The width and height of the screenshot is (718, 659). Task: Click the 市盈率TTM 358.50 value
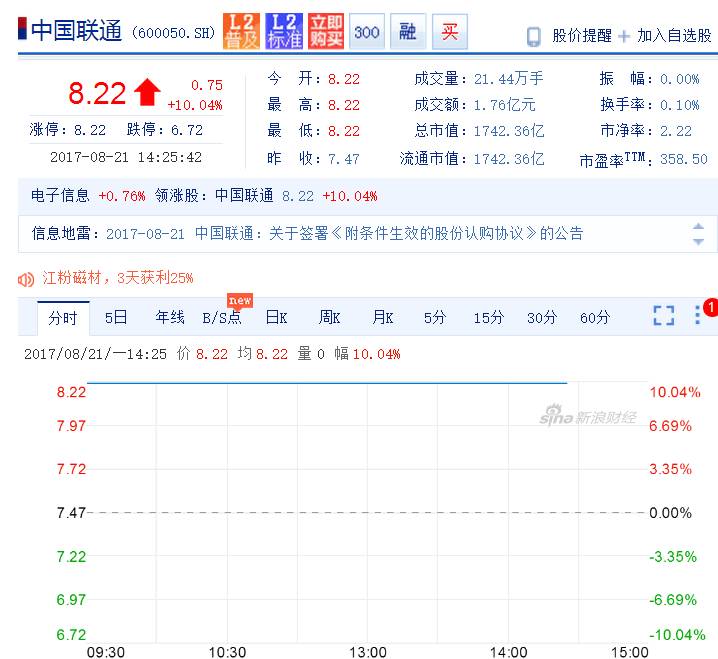[684, 159]
